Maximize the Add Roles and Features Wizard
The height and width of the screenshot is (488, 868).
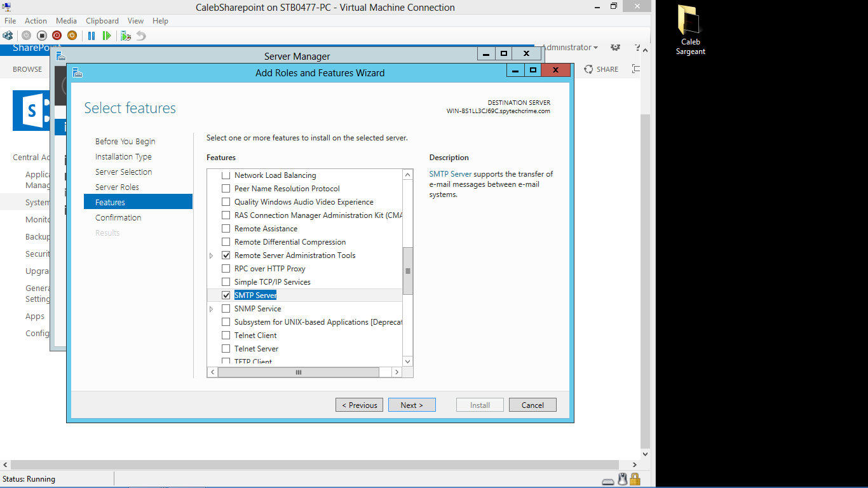click(533, 70)
